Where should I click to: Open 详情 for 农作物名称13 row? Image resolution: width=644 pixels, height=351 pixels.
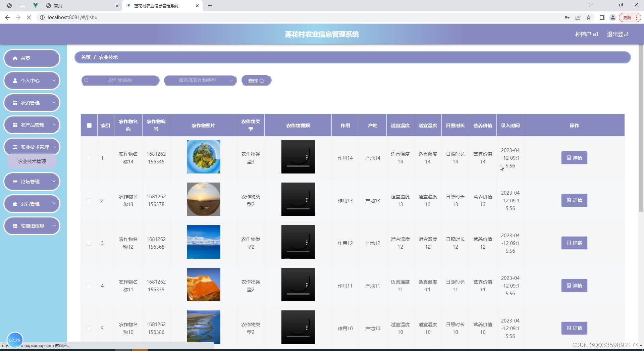[x=574, y=200]
